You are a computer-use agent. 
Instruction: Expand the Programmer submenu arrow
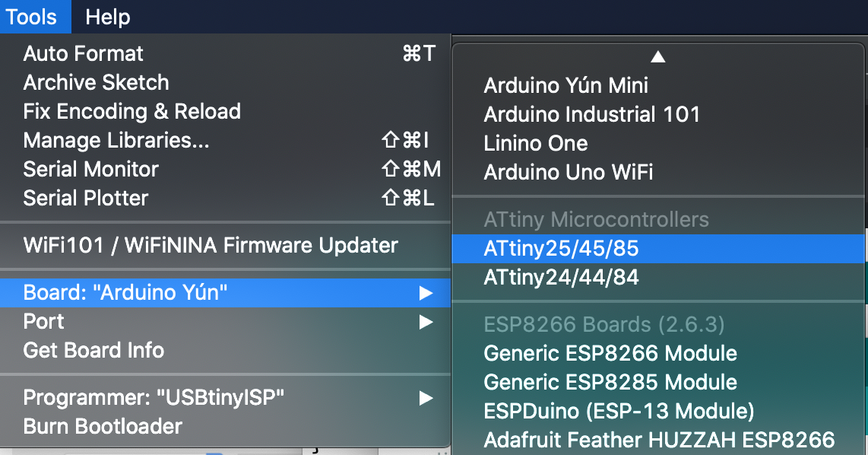coord(426,398)
